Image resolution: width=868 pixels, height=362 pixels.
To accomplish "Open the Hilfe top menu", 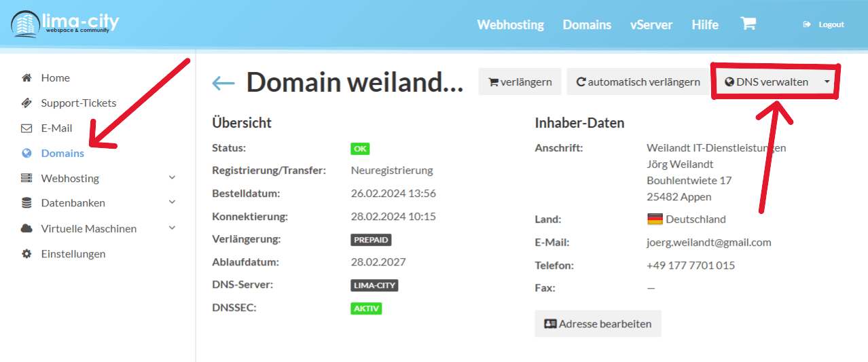I will (705, 24).
